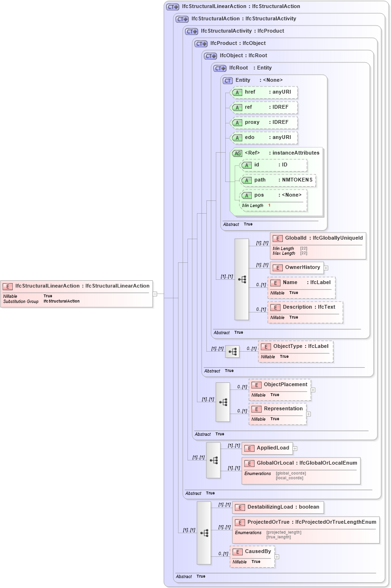391x588 pixels.
Task: Select the E icon of the GlobalId element
Action: pyautogui.click(x=277, y=238)
